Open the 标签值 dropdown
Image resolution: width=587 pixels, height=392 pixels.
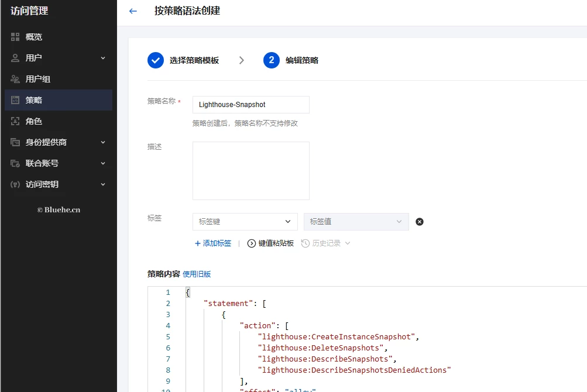(x=356, y=222)
